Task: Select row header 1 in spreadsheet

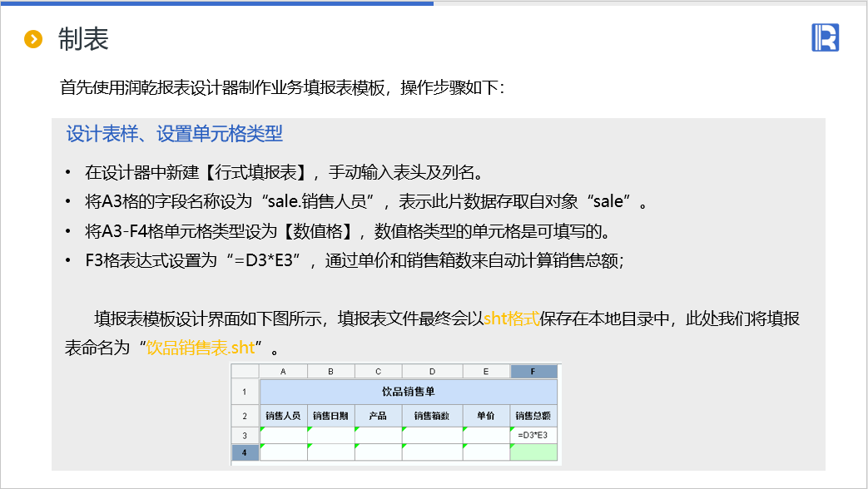Action: 245,392
